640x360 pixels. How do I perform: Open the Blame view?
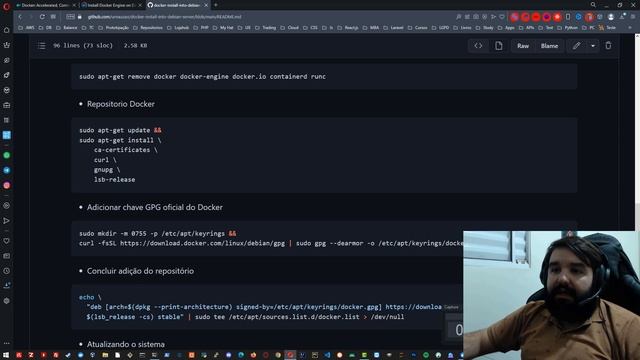pyautogui.click(x=549, y=46)
